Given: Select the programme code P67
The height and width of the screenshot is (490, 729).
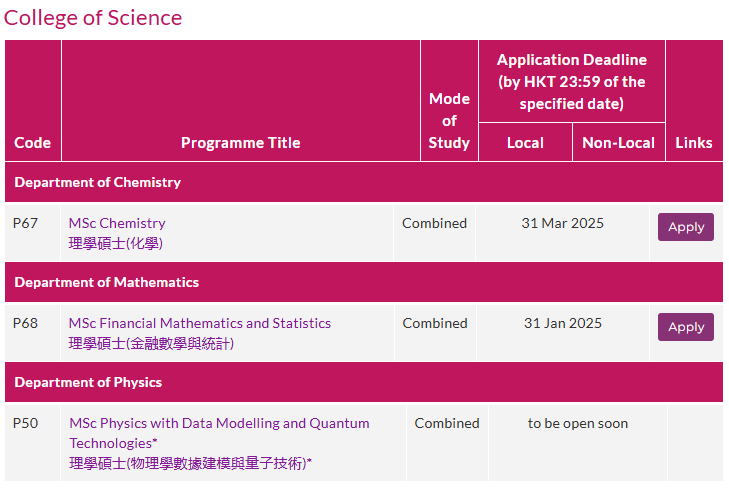Looking at the screenshot, I should coord(25,223).
